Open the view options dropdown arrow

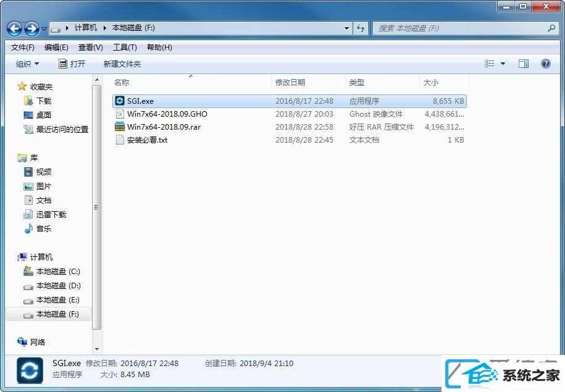click(x=503, y=64)
